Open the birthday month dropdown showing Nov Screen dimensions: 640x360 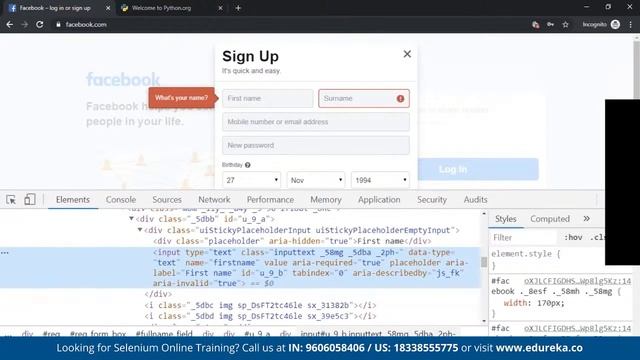(x=316, y=180)
